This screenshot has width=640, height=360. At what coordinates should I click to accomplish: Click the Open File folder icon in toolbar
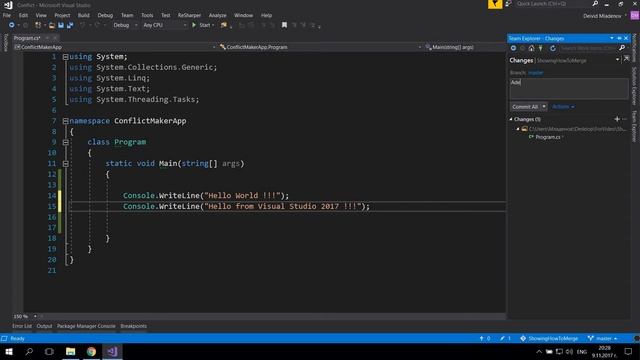click(x=52, y=25)
